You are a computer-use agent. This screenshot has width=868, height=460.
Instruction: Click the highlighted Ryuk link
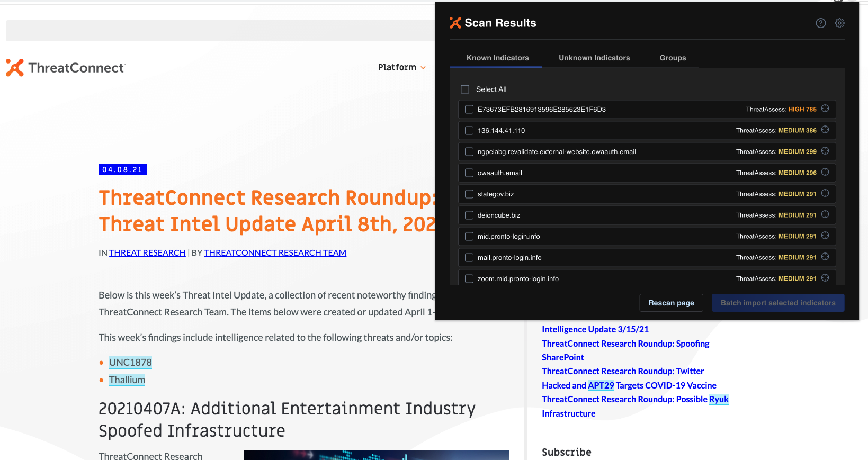719,399
